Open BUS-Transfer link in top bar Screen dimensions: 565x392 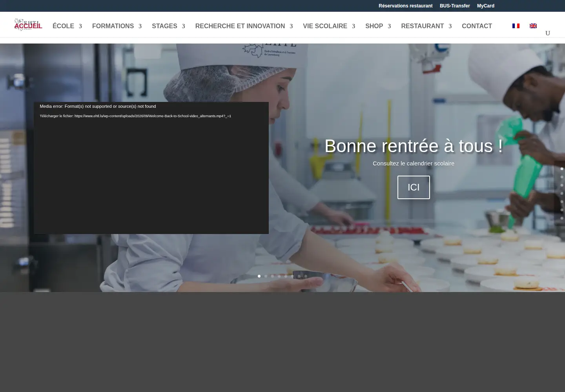pyautogui.click(x=454, y=6)
